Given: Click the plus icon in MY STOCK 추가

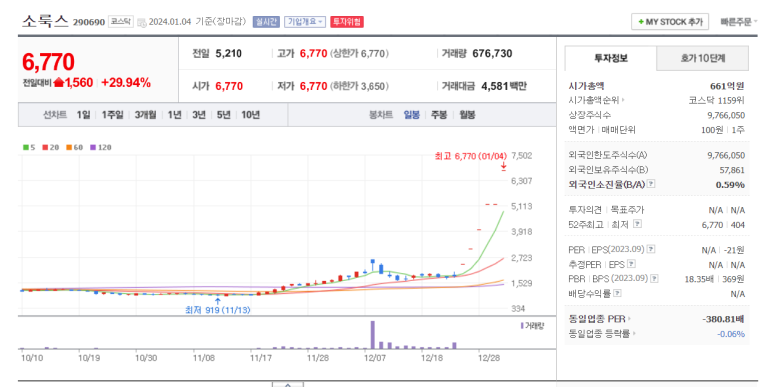Looking at the screenshot, I should pos(641,22).
